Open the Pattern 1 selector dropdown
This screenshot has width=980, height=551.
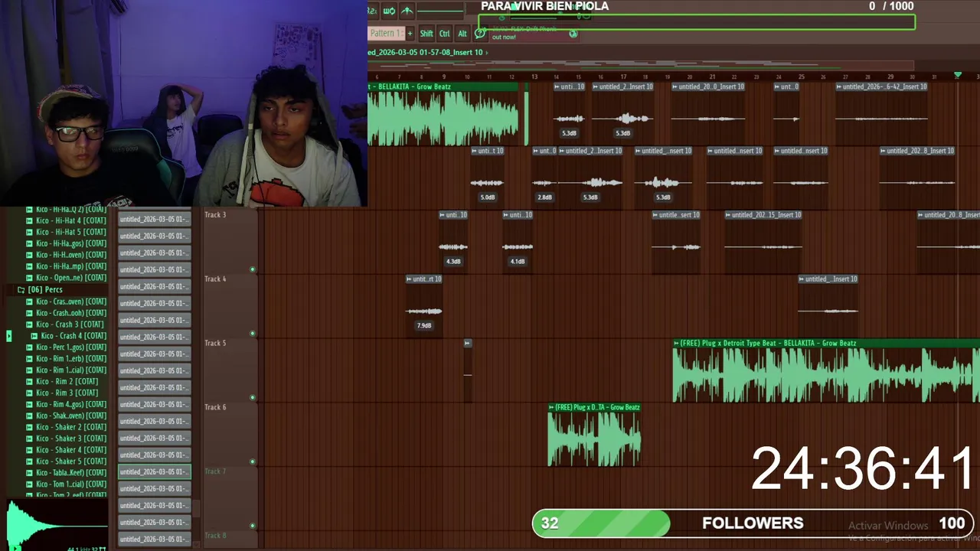point(386,33)
